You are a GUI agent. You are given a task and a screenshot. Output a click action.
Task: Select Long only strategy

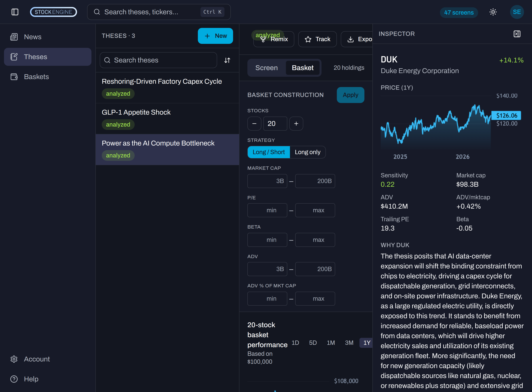[x=308, y=152]
